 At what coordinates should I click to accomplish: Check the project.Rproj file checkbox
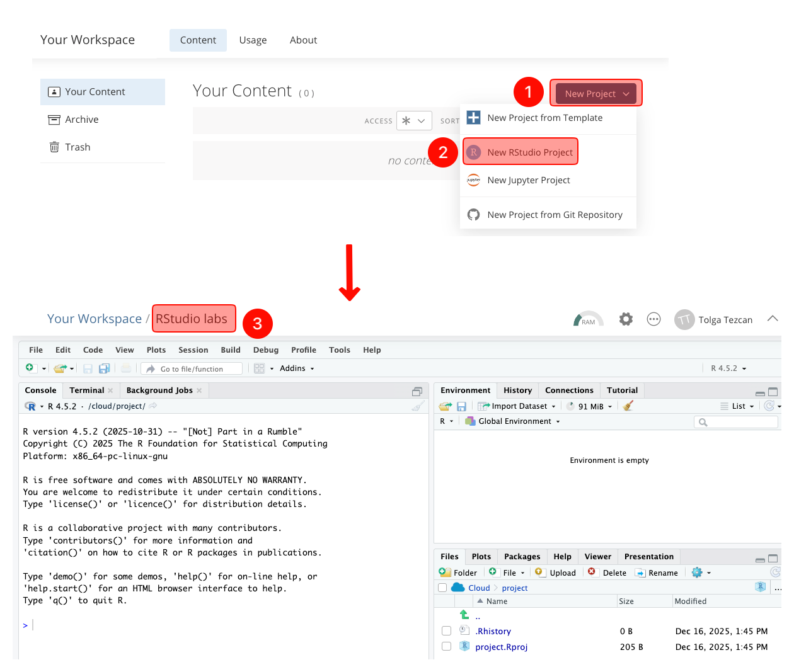[446, 646]
